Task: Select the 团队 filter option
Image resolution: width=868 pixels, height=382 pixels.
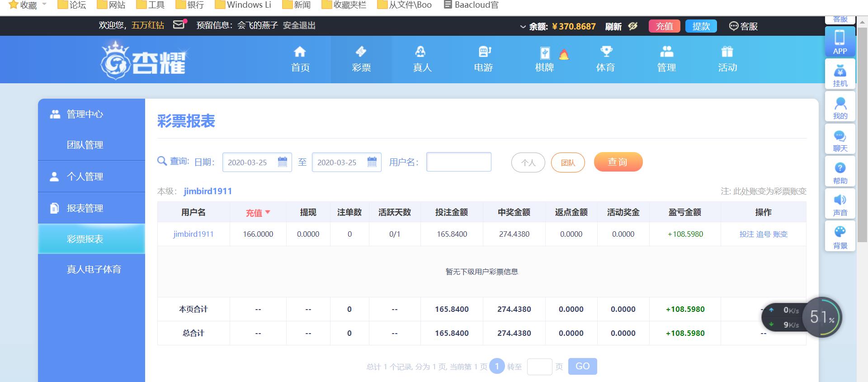Action: 568,162
